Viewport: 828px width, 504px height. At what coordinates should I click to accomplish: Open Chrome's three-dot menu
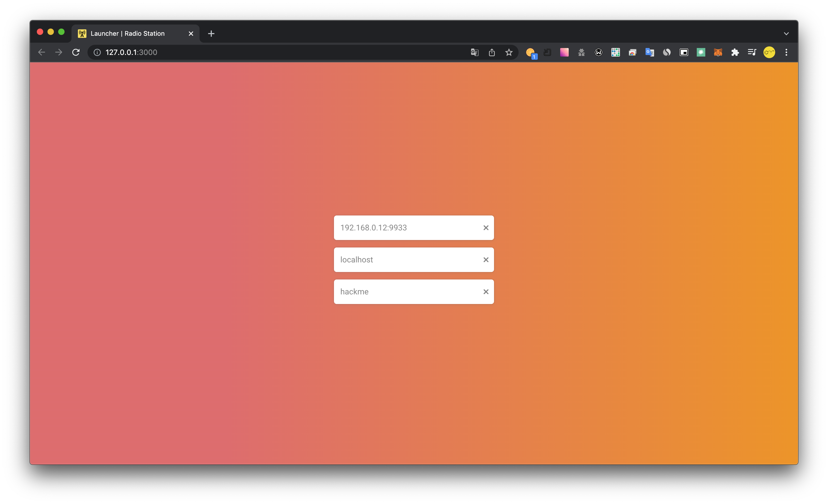(x=786, y=53)
